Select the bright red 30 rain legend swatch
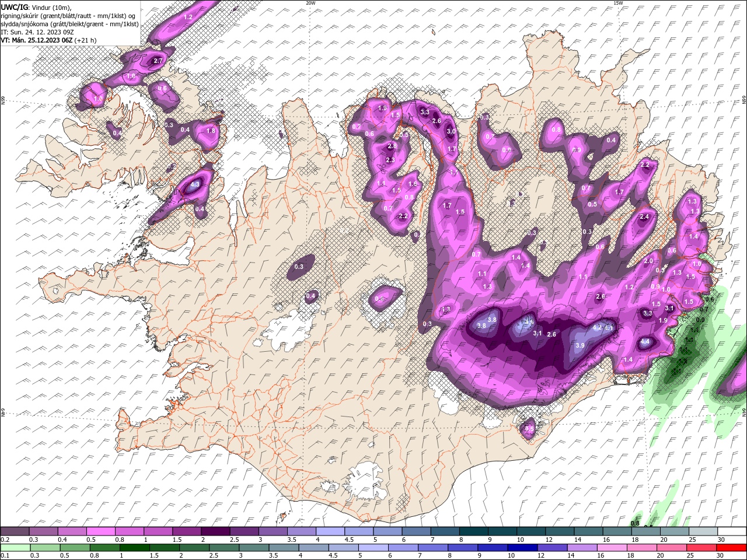747x560 pixels. (x=731, y=548)
